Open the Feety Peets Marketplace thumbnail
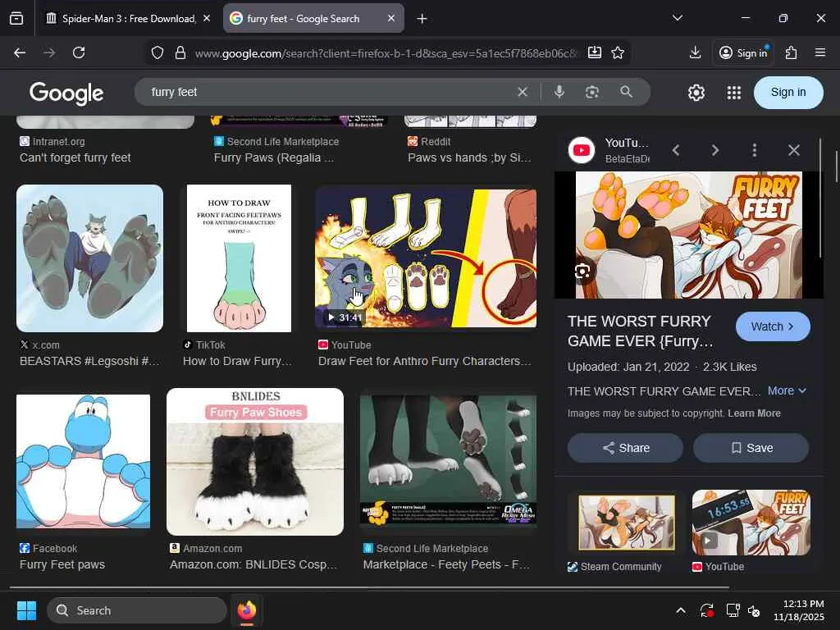Image resolution: width=840 pixels, height=630 pixels. point(448,462)
